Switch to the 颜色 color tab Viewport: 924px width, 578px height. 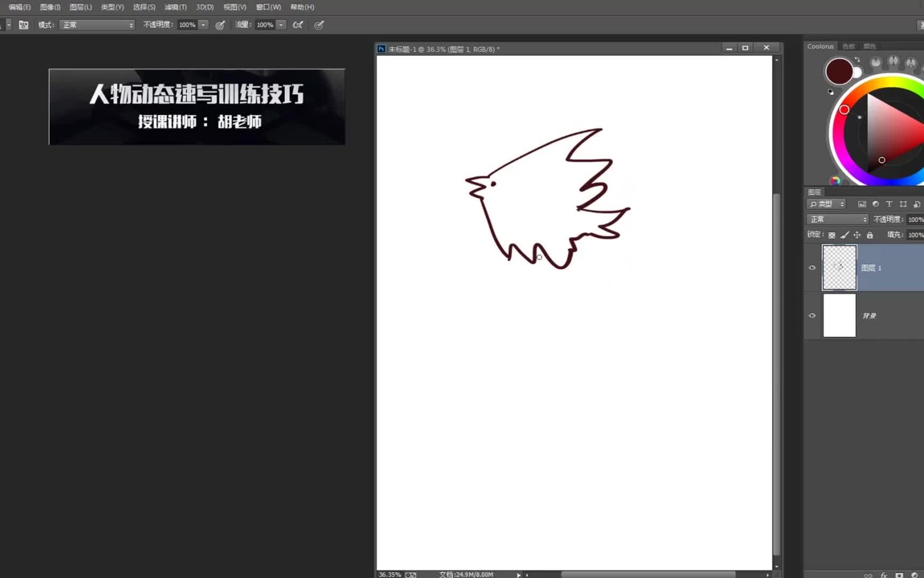[869, 46]
